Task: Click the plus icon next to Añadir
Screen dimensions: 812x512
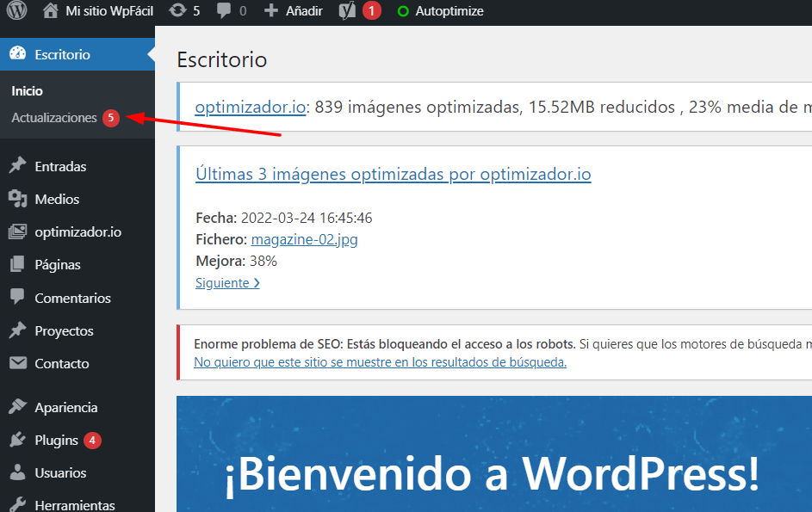Action: coord(271,10)
